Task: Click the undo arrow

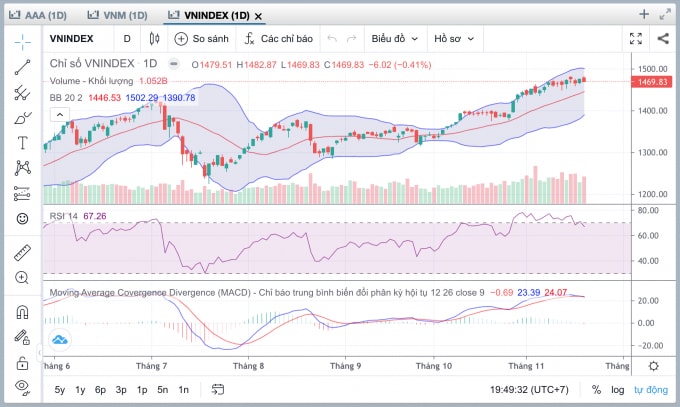Action: click(x=332, y=39)
